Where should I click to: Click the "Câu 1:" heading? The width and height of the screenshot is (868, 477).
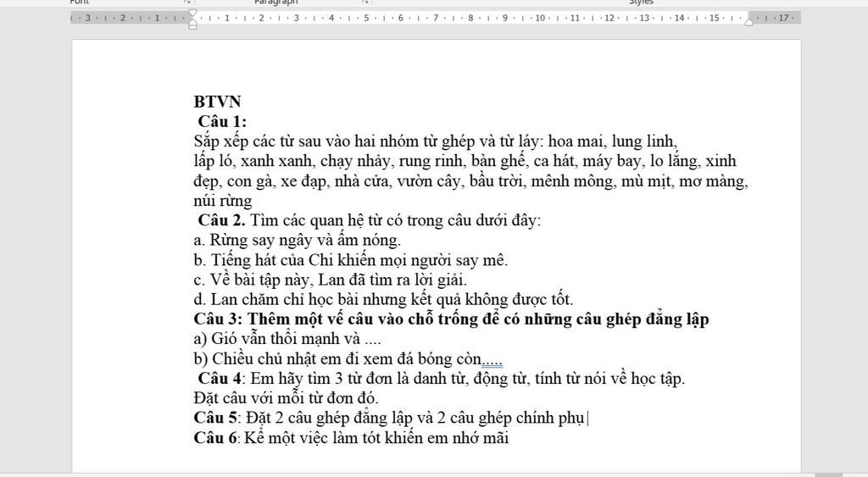pos(223,121)
